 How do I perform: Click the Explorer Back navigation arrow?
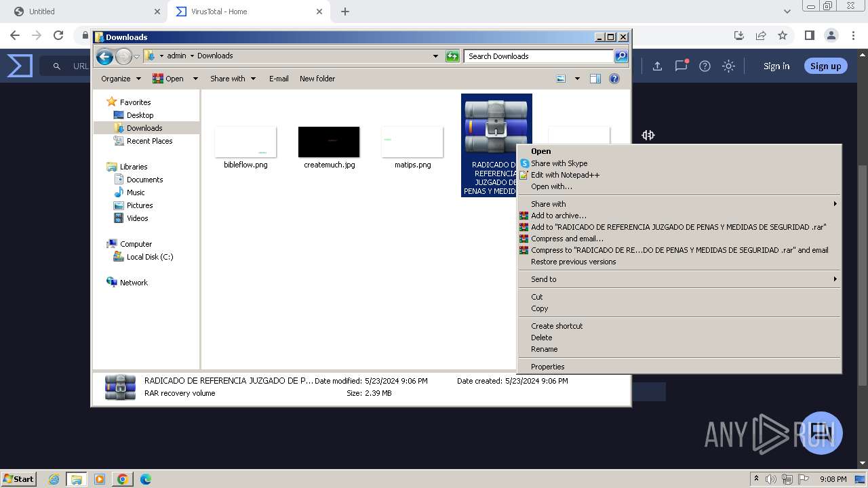(104, 56)
